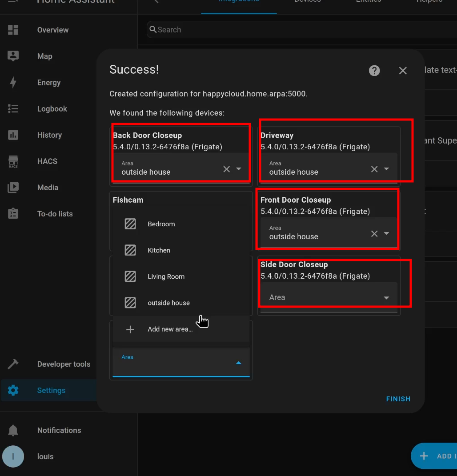Click the outside house area texture icon
Viewport: 457px width, 476px height.
coord(130,303)
